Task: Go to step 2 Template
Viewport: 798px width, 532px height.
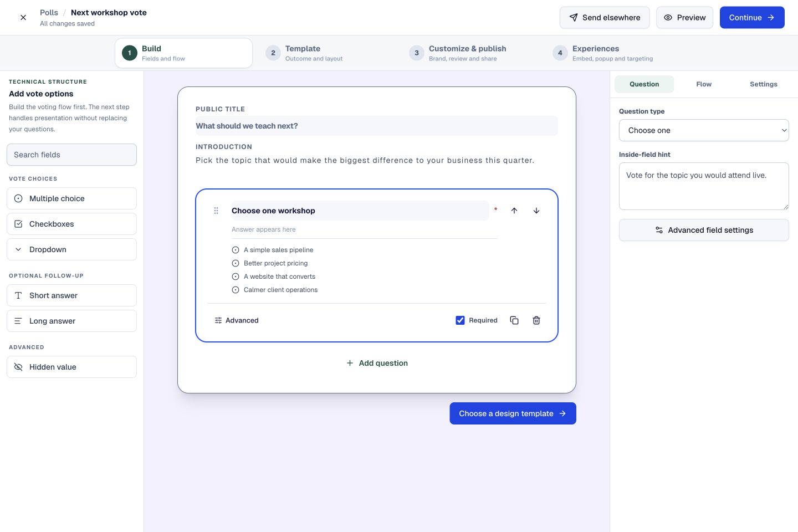Action: [327, 53]
